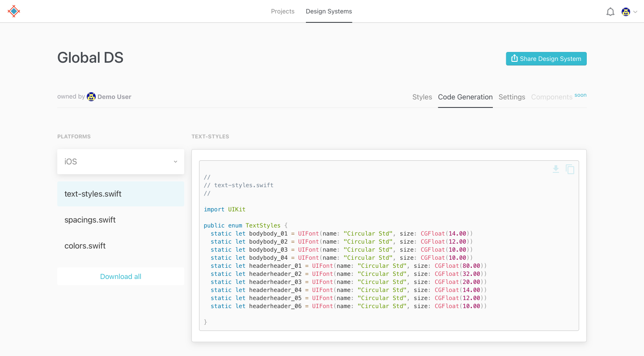644x356 pixels.
Task: Click the bodybody_01 code line
Action: click(x=342, y=233)
